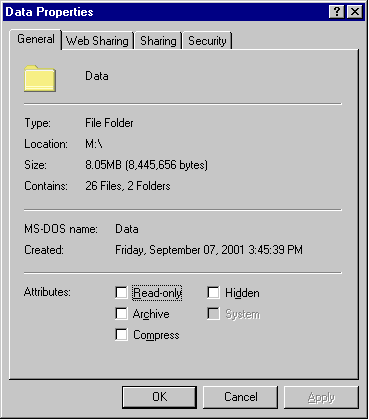Click the disabled Apply button
Screen dimensions: 369x420
point(321,397)
